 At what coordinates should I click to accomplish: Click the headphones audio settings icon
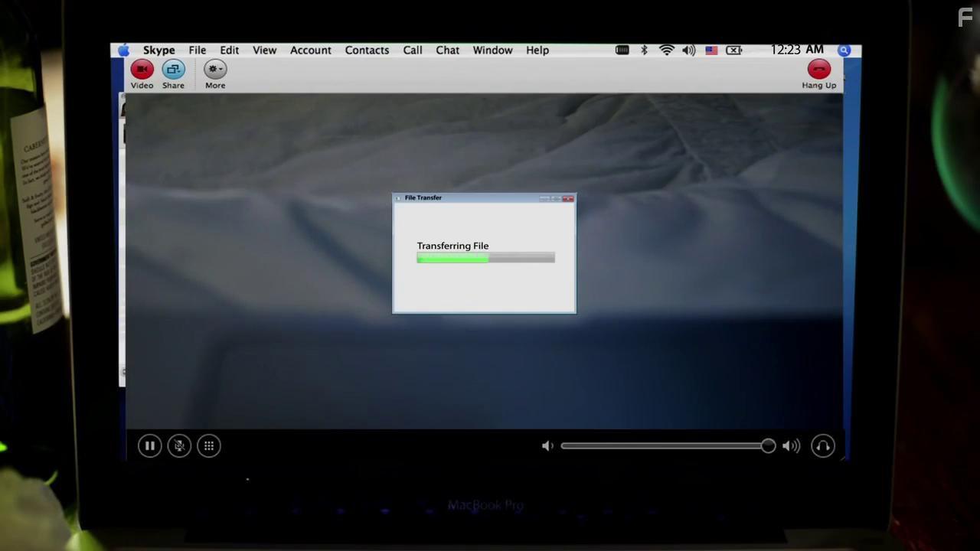point(823,446)
